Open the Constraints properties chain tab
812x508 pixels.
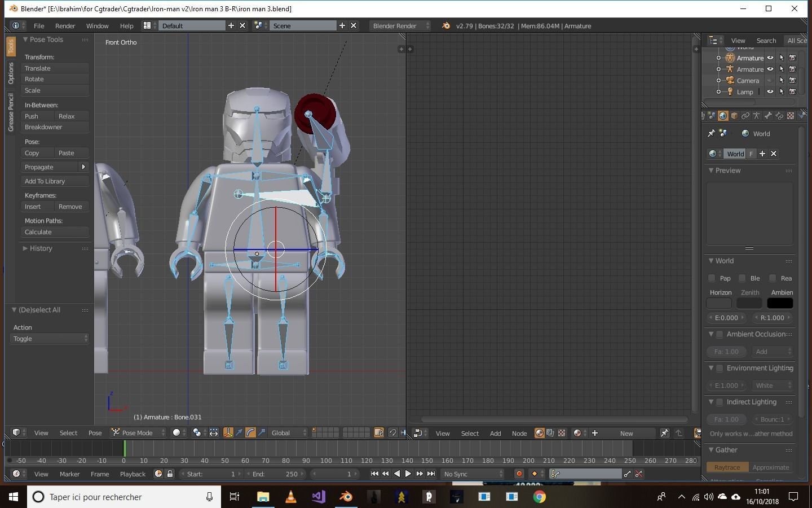pyautogui.click(x=745, y=116)
